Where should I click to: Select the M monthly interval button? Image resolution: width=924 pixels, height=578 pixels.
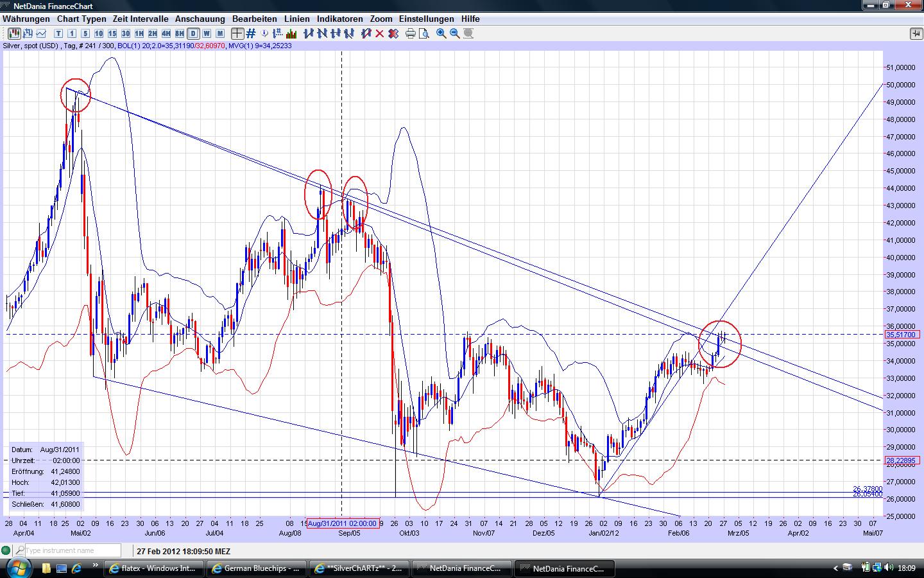[220, 33]
